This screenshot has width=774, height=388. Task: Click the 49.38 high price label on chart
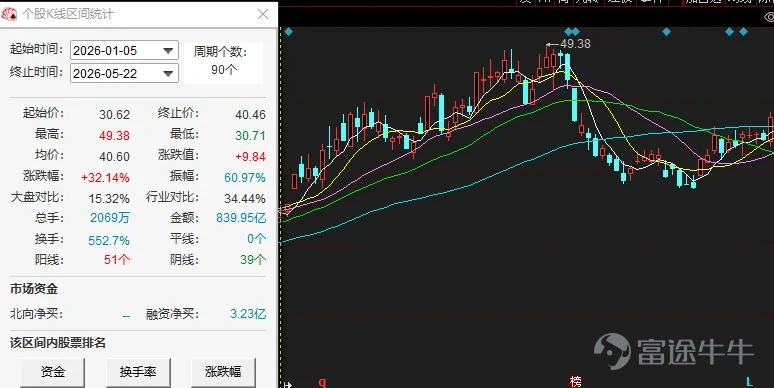575,43
